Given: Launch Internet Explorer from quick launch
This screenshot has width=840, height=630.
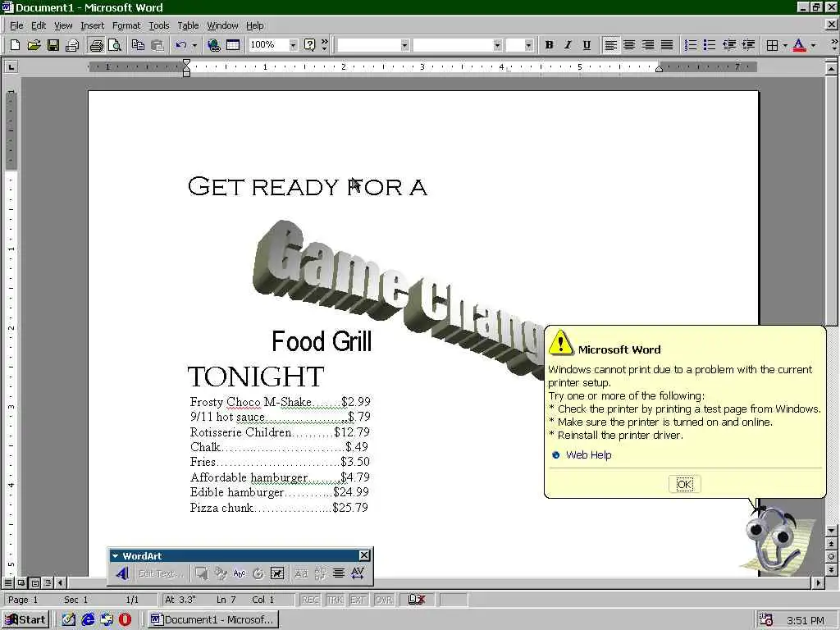Looking at the screenshot, I should click(88, 620).
